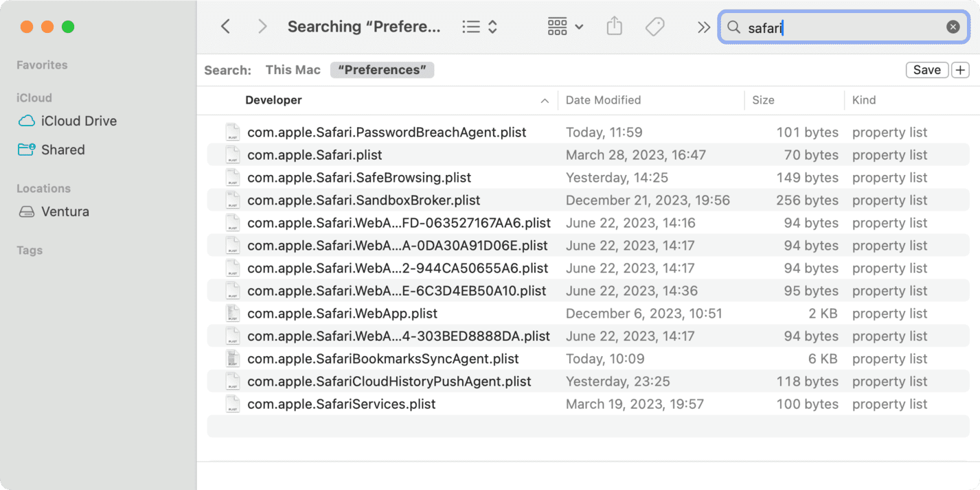Expand the toolbar overflow double chevron
Viewport: 980px width, 490px height.
coord(703,27)
